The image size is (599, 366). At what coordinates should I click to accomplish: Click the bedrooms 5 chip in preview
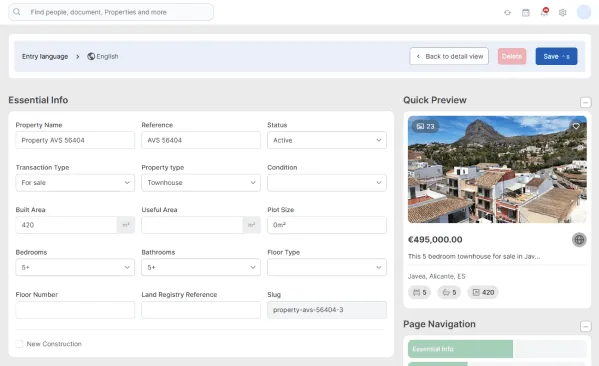[419, 292]
